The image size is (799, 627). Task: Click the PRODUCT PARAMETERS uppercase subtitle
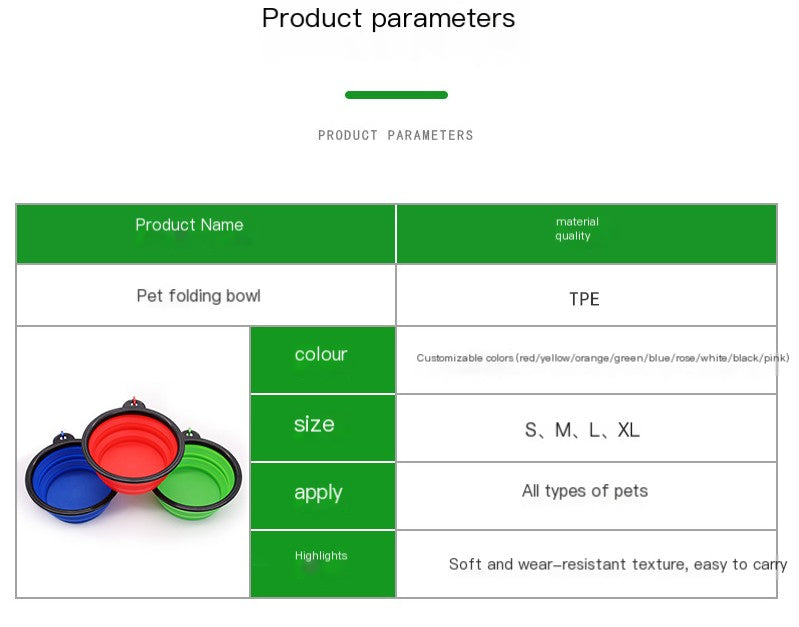[396, 136]
